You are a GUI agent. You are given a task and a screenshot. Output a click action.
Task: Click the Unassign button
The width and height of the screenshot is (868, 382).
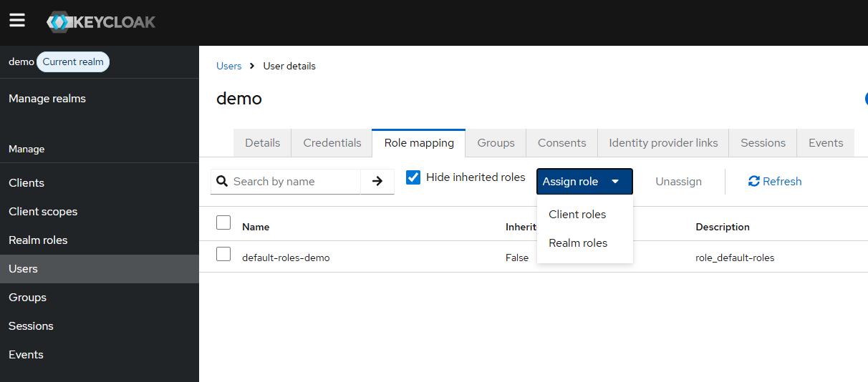pyautogui.click(x=678, y=182)
